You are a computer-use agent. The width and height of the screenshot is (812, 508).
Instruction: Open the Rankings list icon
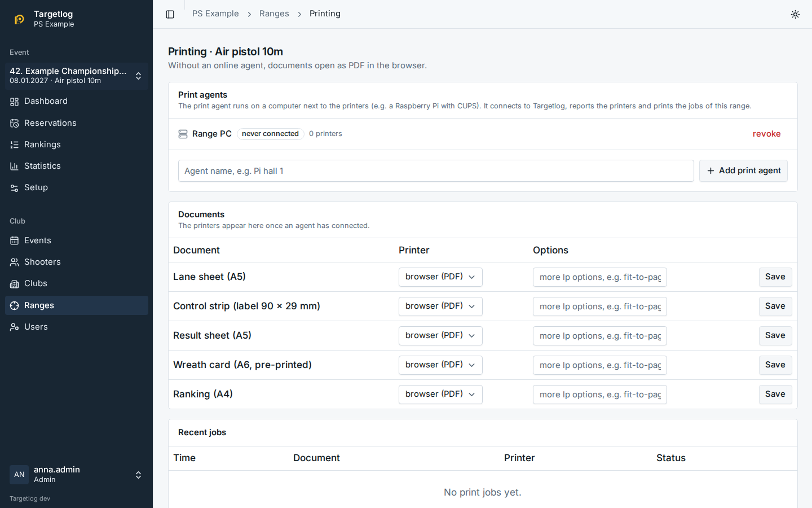15,144
